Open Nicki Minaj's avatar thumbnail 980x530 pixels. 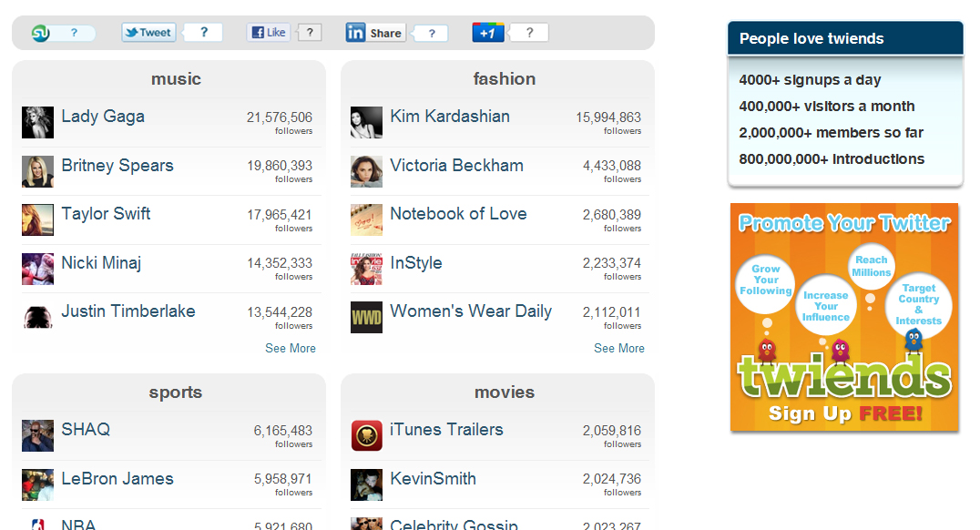coord(37,269)
